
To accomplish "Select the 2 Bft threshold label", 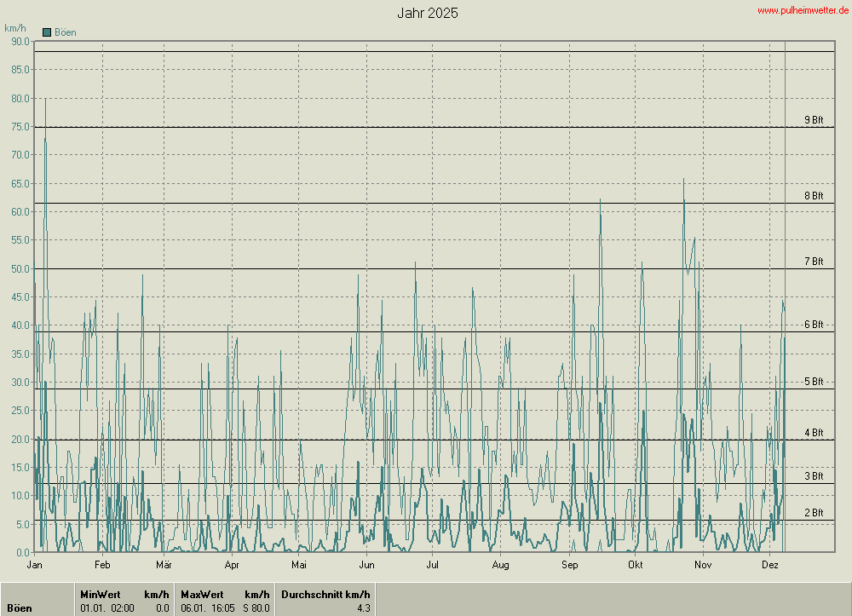I will (814, 513).
